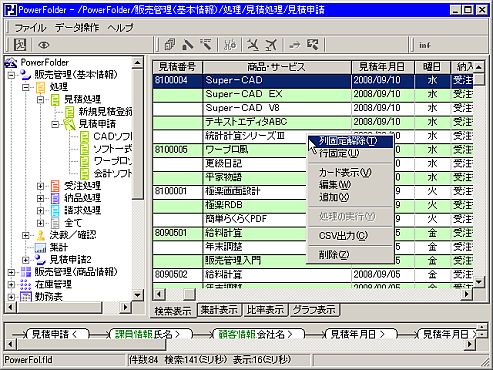Choose カード表示(V) from context menu
This screenshot has width=493, height=370.
pyautogui.click(x=349, y=172)
